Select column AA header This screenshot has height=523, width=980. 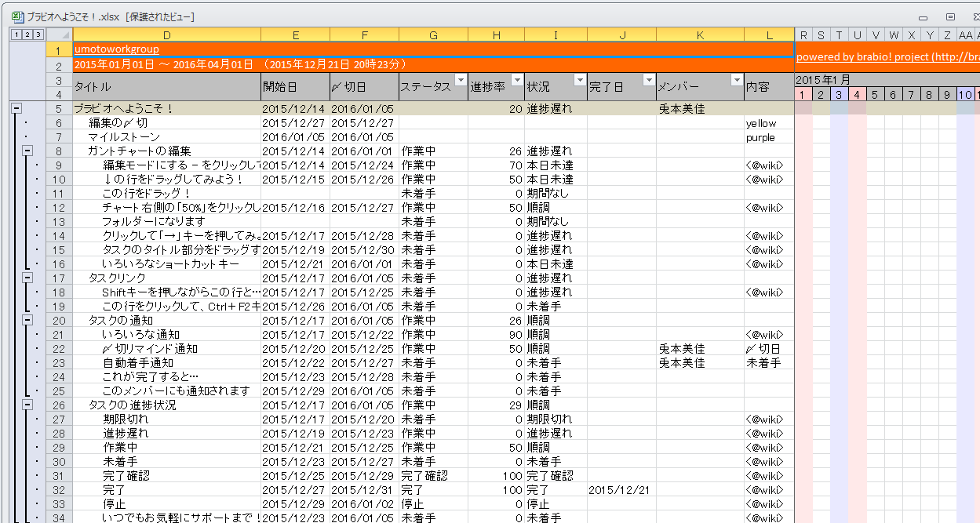coord(966,35)
